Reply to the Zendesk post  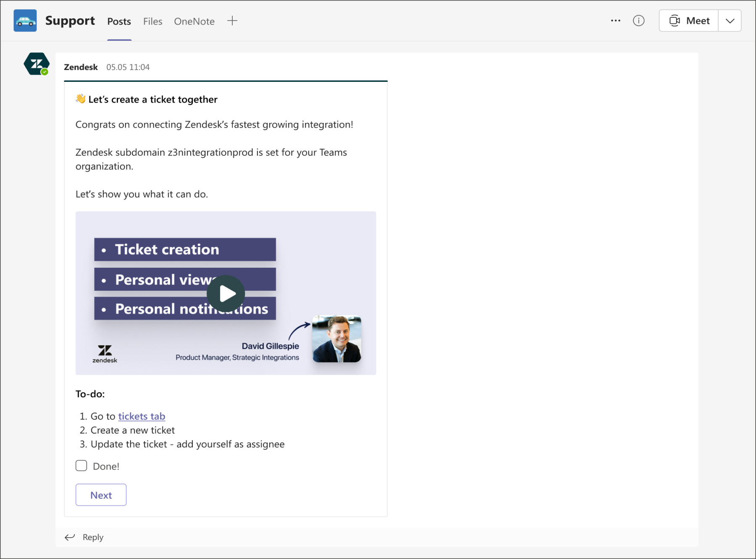point(84,537)
